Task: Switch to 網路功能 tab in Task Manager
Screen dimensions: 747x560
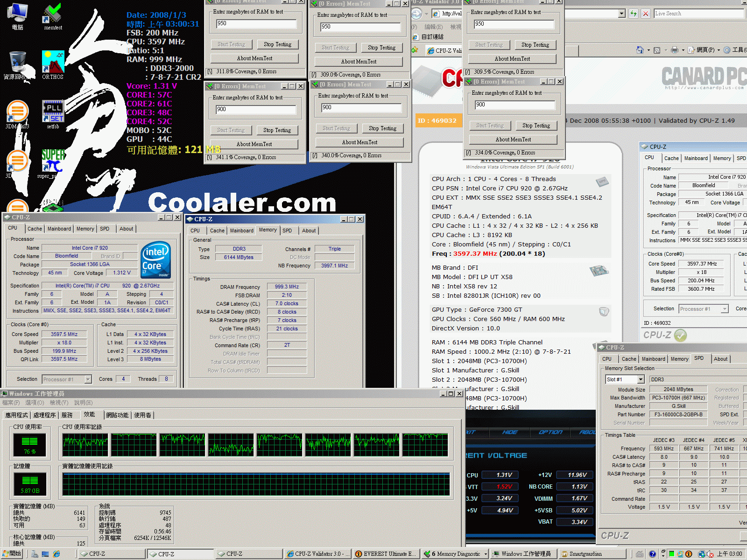Action: coord(117,415)
